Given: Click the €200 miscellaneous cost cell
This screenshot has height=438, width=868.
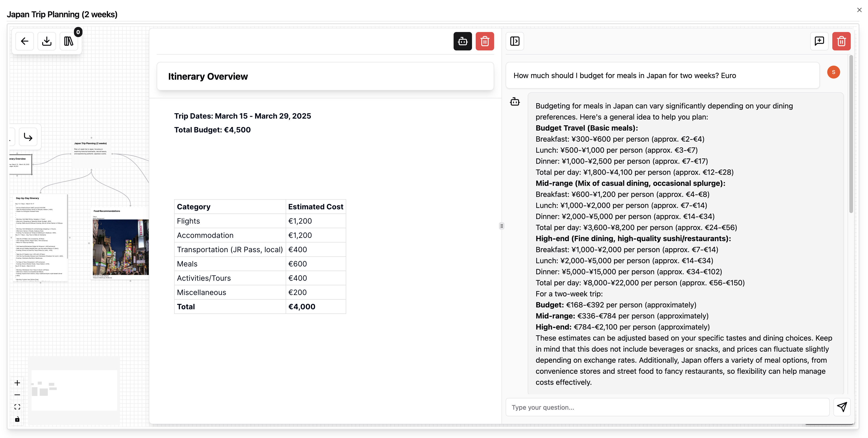Looking at the screenshot, I should pyautogui.click(x=316, y=292).
